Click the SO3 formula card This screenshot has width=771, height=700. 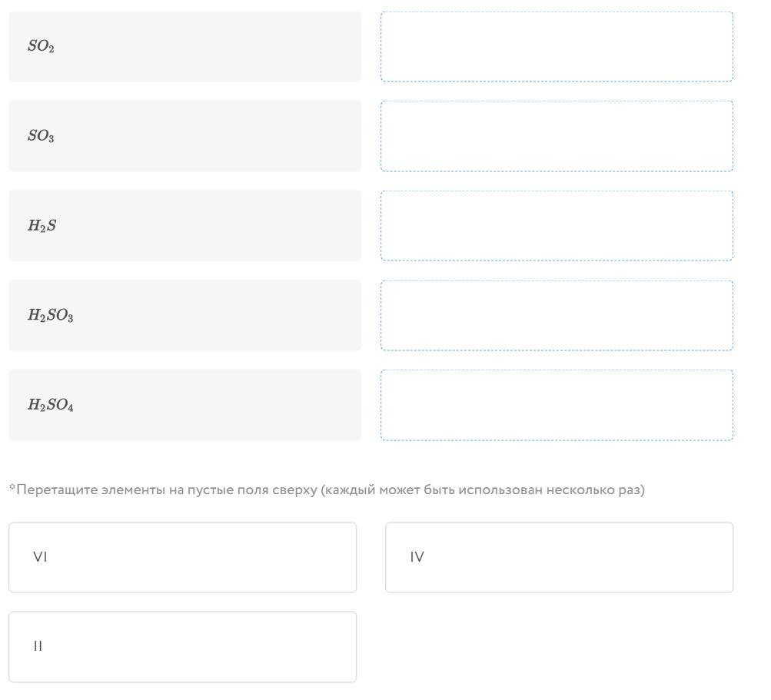(x=185, y=136)
